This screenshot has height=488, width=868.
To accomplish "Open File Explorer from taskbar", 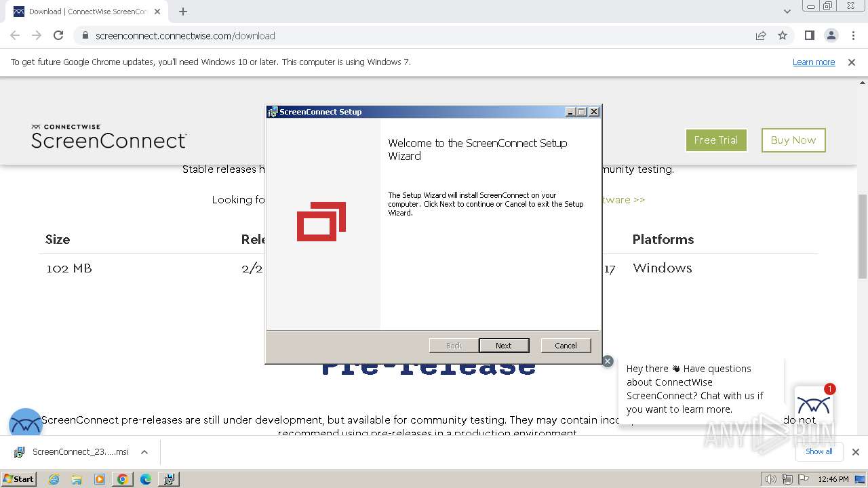I will click(77, 479).
